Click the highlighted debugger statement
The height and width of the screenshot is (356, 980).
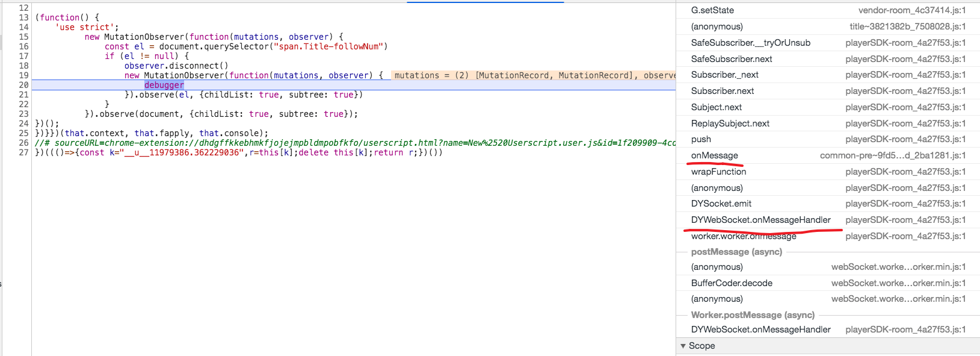[x=164, y=85]
